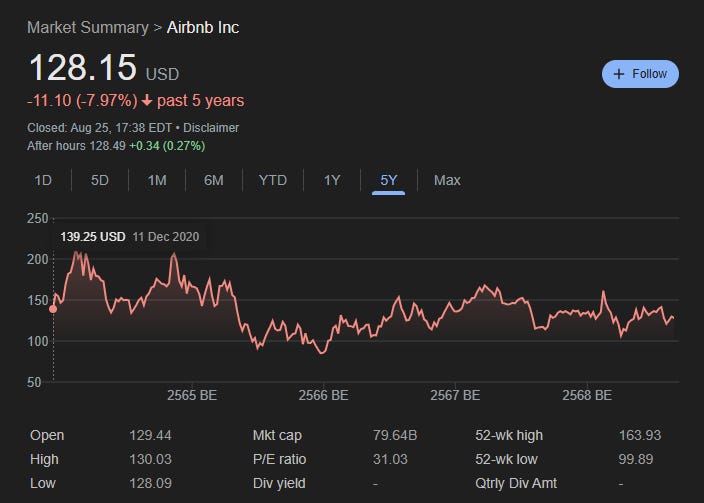This screenshot has height=503, width=704.
Task: Click the Div yield label
Action: (x=279, y=483)
